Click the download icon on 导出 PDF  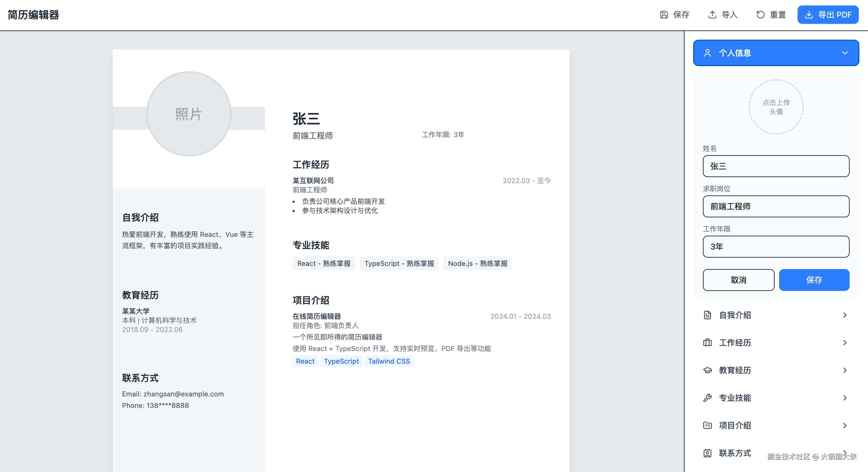[x=809, y=15]
